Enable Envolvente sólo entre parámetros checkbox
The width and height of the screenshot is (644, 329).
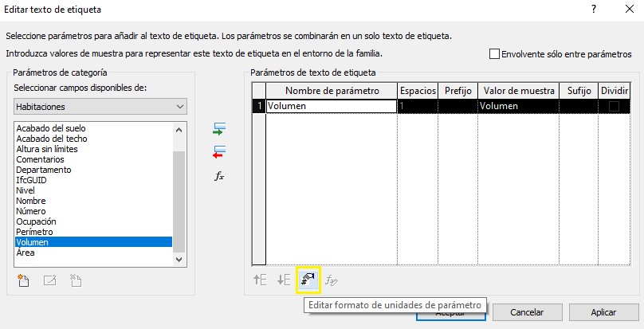pyautogui.click(x=495, y=54)
